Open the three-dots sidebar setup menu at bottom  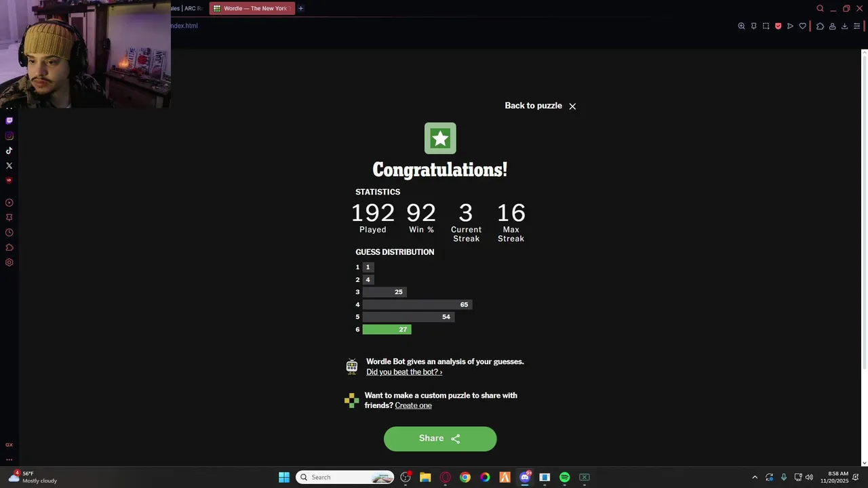coord(9,459)
